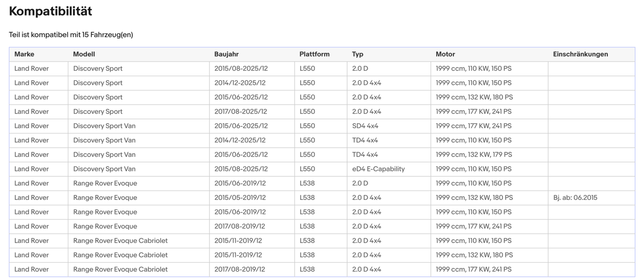The image size is (644, 280).
Task: Click the Kompatibilität section heading
Action: (50, 12)
